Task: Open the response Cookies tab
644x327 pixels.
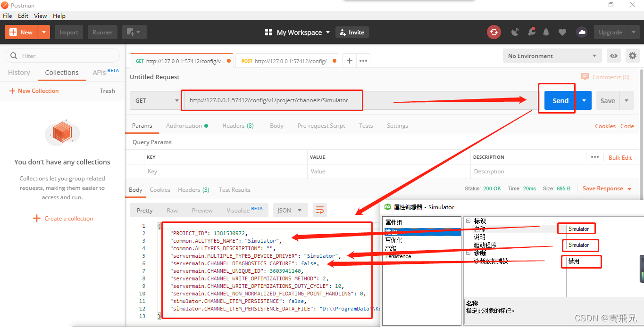Action: (x=160, y=190)
